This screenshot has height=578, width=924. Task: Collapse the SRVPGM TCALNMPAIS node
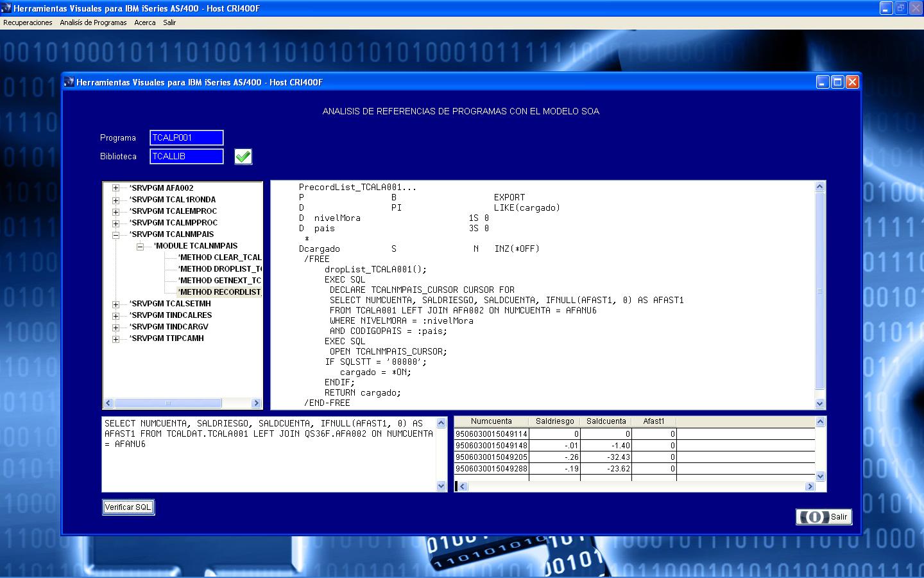coord(114,234)
